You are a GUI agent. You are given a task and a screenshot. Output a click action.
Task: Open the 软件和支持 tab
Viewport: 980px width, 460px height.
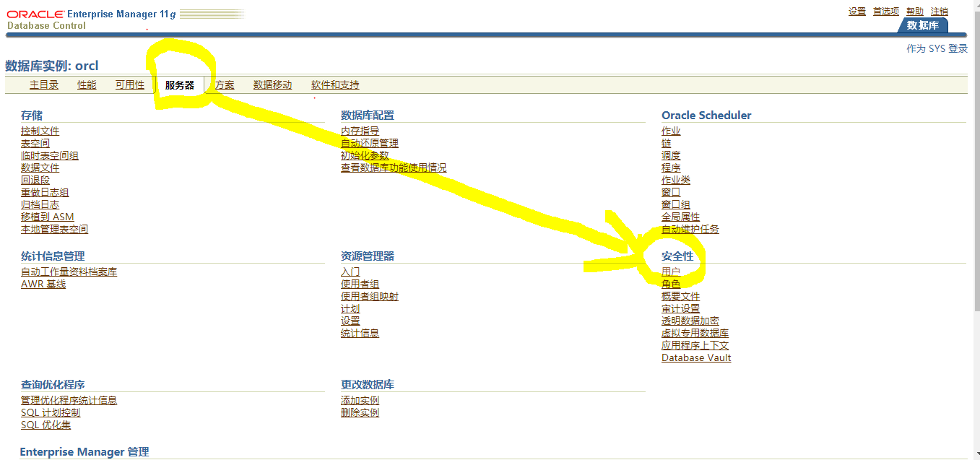335,84
